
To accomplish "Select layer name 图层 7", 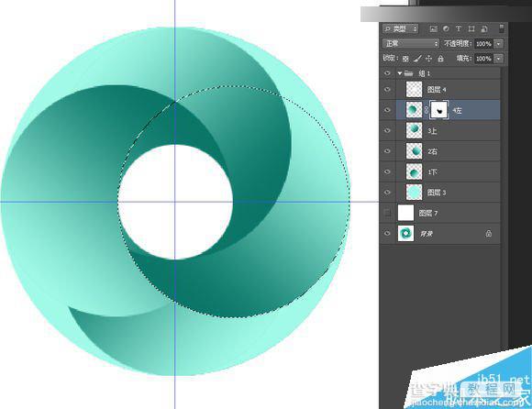I will (428, 214).
